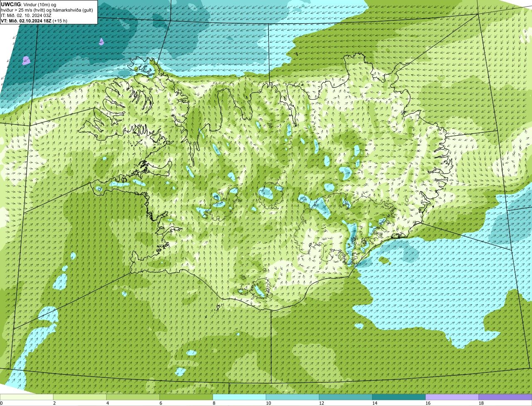Click the legend label "0"

1,403
